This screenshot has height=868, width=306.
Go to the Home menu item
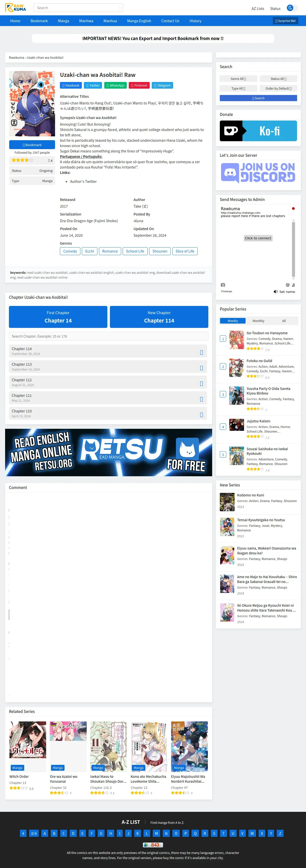tap(15, 21)
